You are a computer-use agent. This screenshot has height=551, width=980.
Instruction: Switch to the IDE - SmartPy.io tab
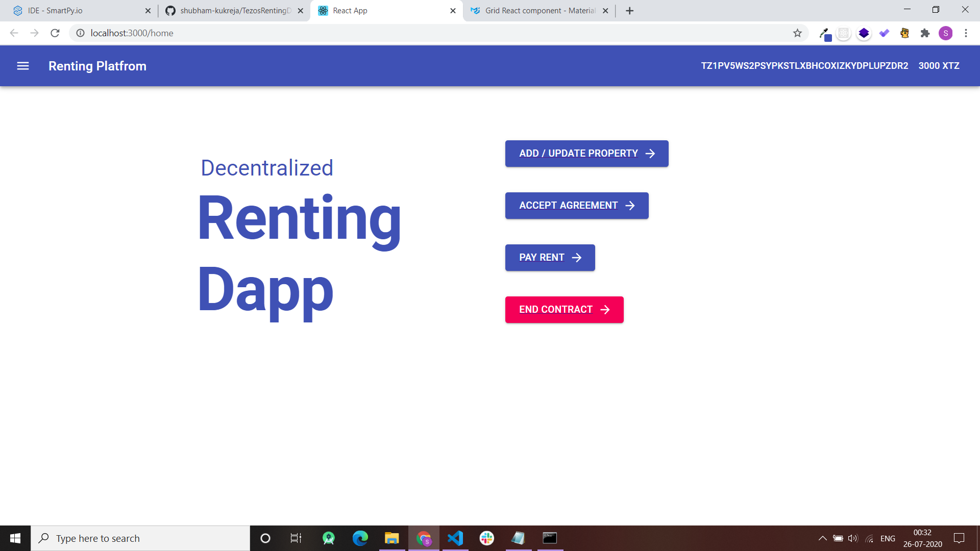click(x=77, y=11)
